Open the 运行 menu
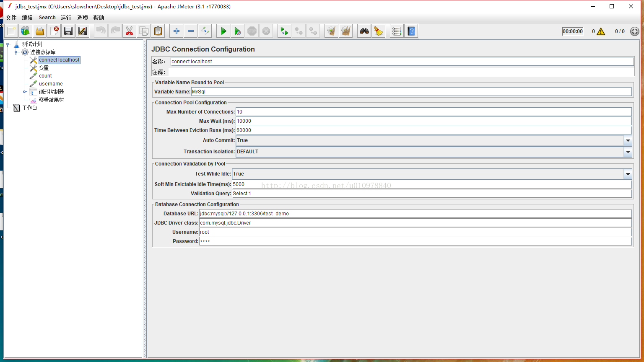644x362 pixels. tap(66, 18)
